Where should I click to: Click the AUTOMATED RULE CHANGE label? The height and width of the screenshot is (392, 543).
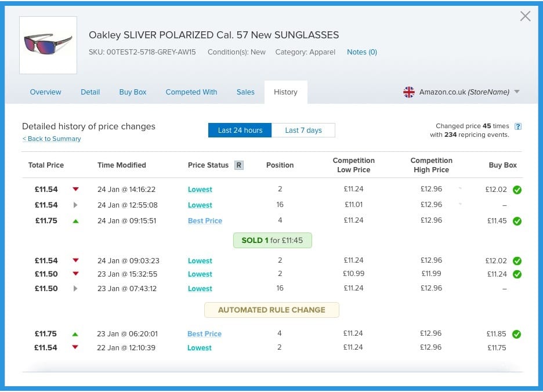pos(271,310)
